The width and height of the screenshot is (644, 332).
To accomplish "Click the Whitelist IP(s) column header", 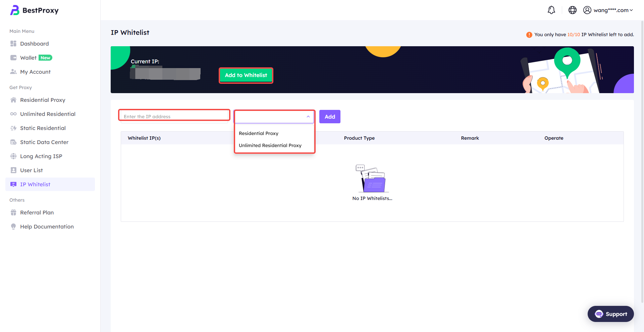I will pos(144,138).
